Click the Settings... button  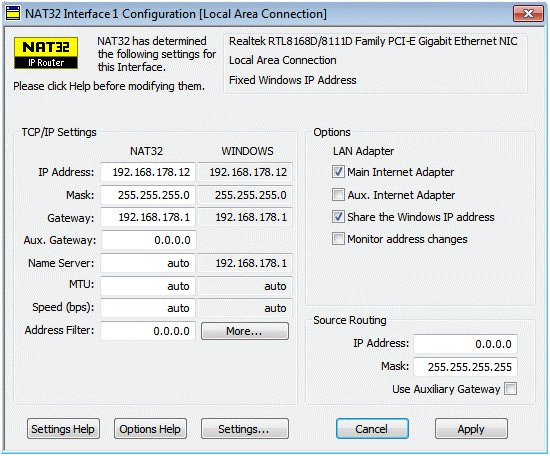tap(244, 429)
